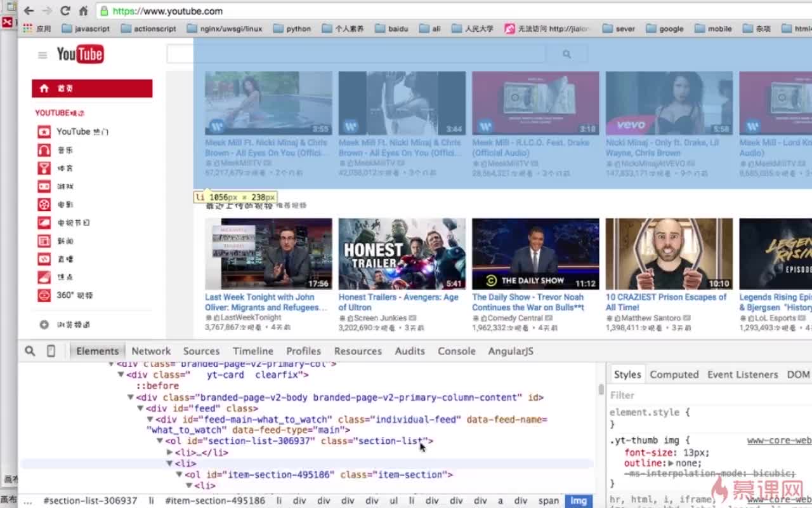Image resolution: width=812 pixels, height=508 pixels.
Task: Click the Styles filter input field
Action: tap(709, 395)
